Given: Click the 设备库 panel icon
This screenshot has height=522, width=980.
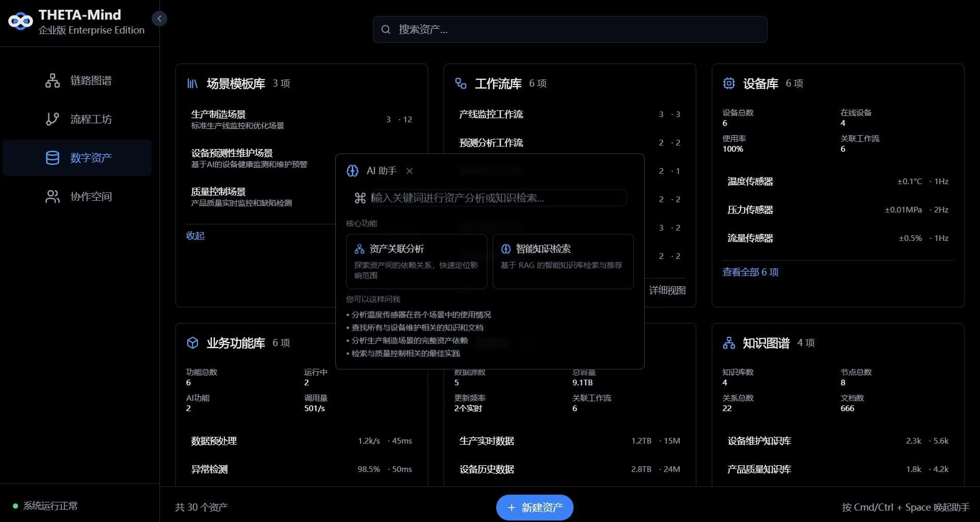Looking at the screenshot, I should click(728, 83).
